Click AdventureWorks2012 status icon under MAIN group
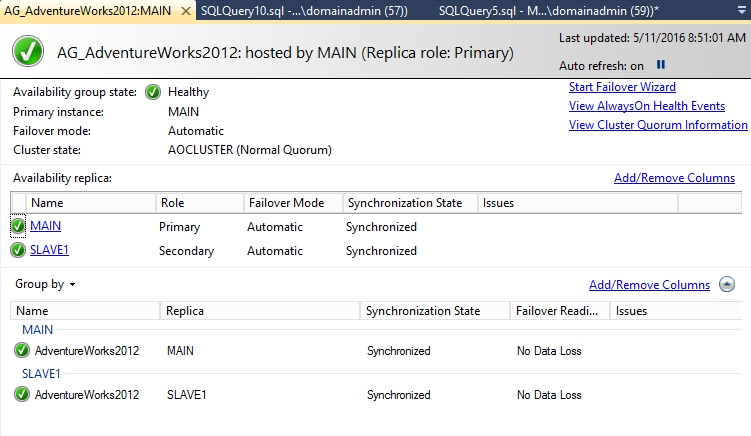 tap(22, 350)
